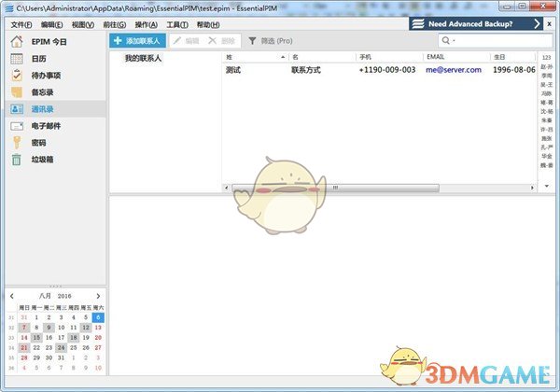
Task: Click the 八月 month label
Action: click(45, 296)
